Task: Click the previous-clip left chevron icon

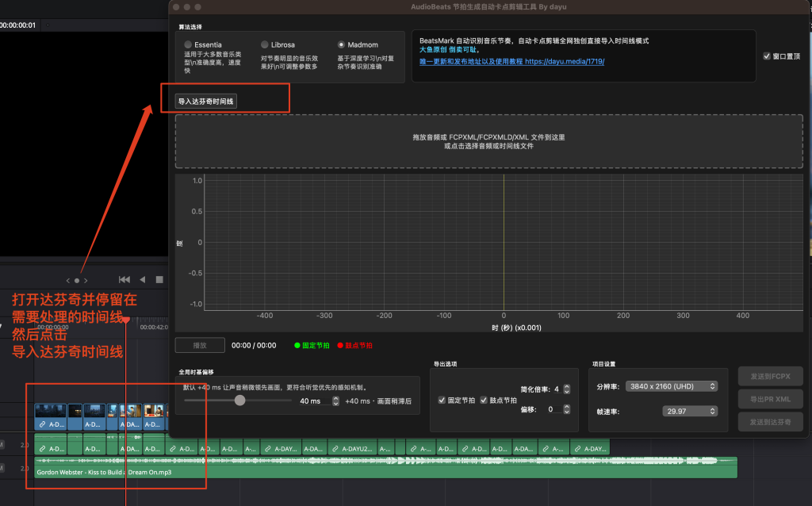Action: [68, 280]
